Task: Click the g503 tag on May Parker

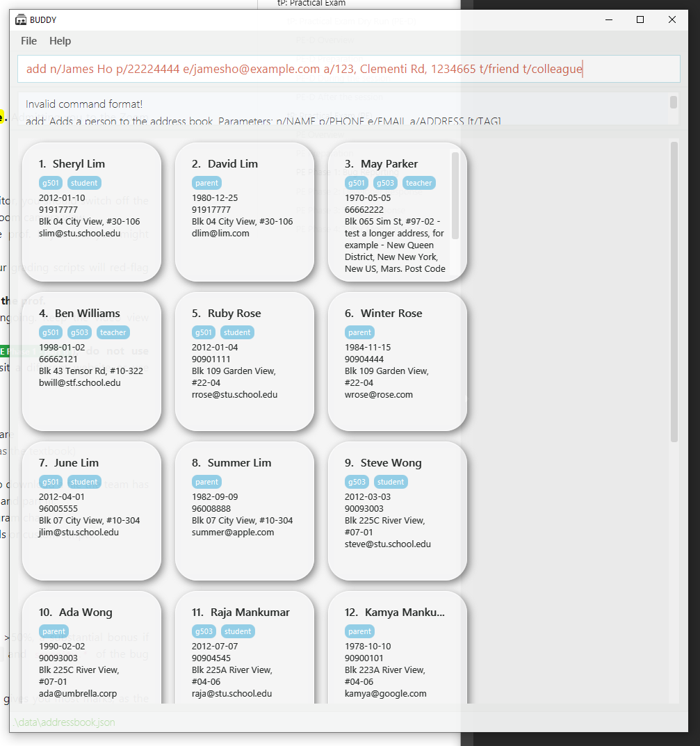Action: [385, 183]
